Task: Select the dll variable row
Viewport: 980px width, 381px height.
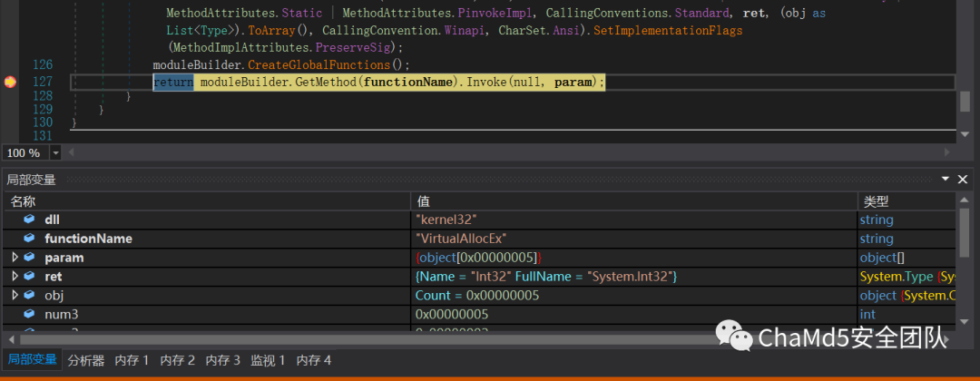Action: (x=479, y=220)
